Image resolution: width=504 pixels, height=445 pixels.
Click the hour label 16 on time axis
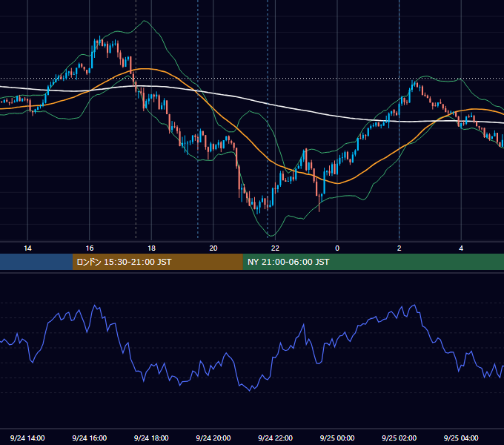90,248
